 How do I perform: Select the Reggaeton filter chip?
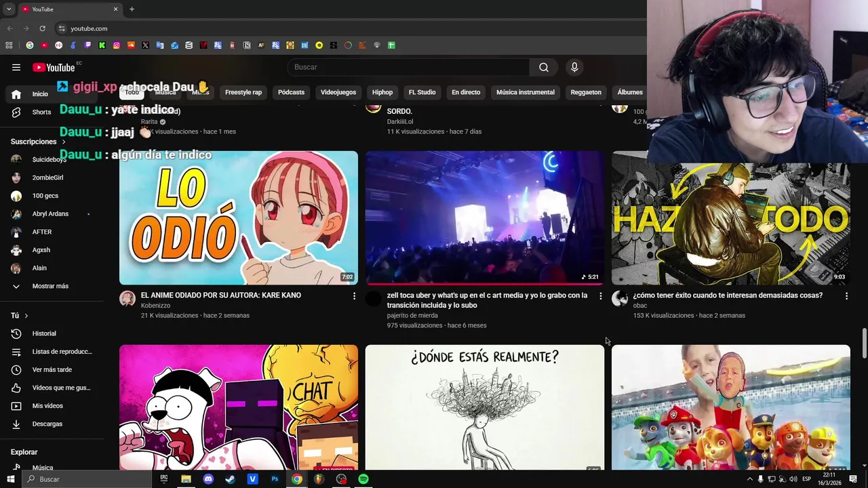tap(586, 92)
